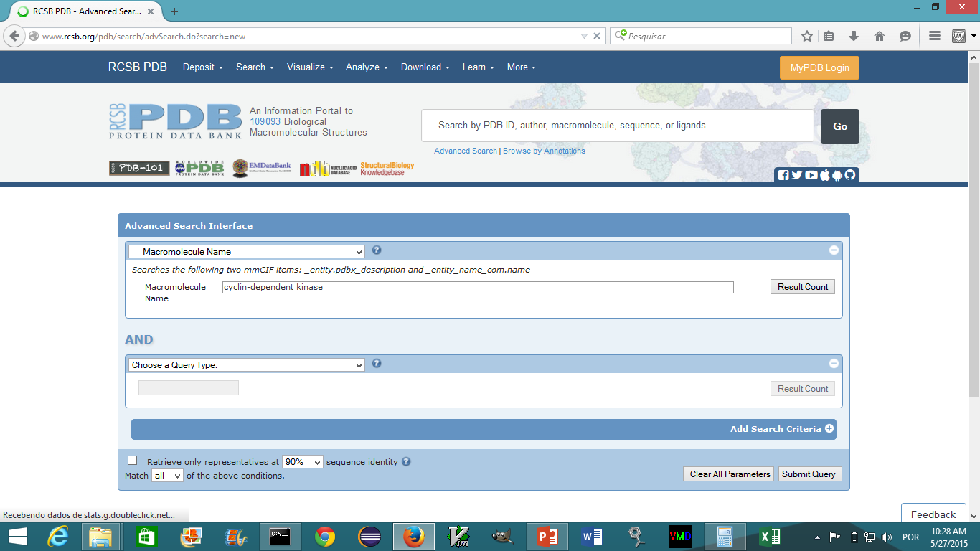Click the PDB-101 logo
The width and height of the screenshot is (980, 551).
pos(139,168)
